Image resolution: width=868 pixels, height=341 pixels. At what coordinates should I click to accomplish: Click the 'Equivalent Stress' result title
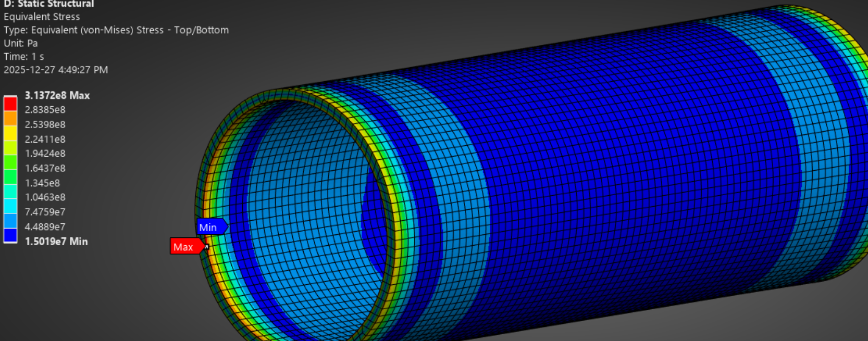[x=42, y=17]
